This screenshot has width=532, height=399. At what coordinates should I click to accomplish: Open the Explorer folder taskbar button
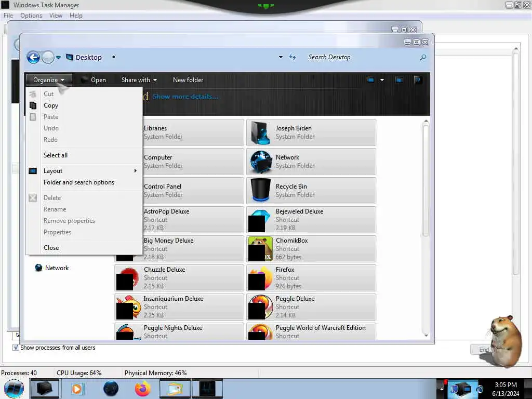pos(175,389)
